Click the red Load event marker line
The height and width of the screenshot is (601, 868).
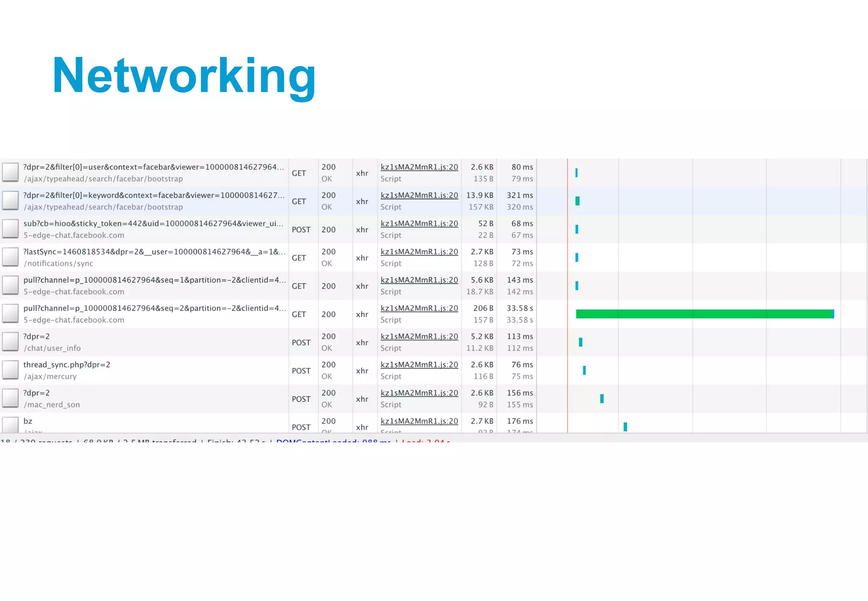[x=568, y=297]
